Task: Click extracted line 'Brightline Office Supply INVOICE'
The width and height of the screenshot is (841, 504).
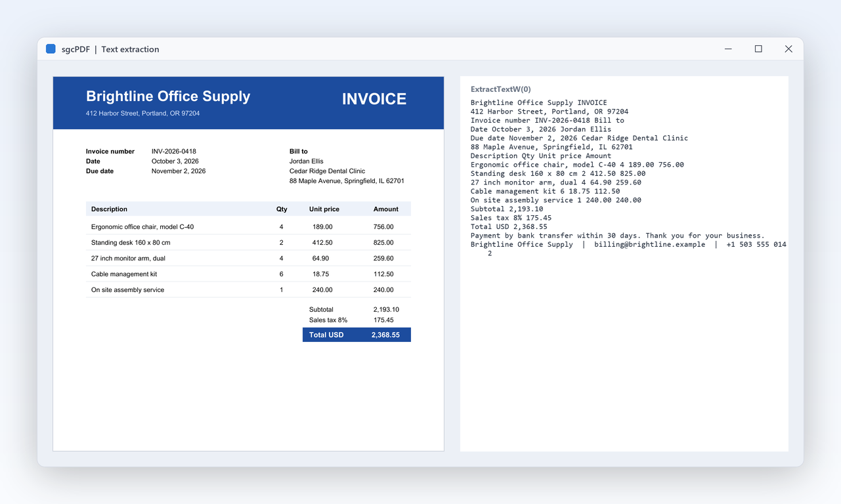Action: click(x=539, y=103)
